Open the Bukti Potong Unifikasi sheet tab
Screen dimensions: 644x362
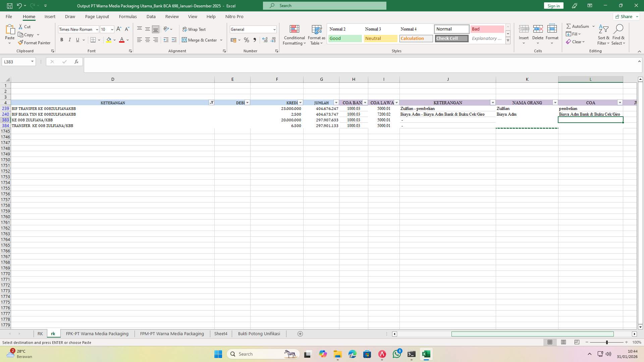259,334
